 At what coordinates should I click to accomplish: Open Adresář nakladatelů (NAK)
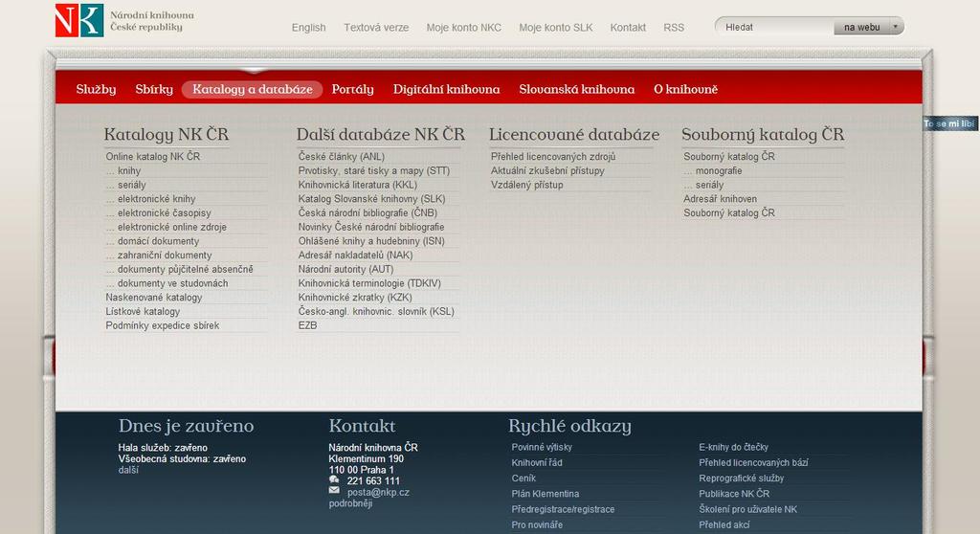(356, 256)
